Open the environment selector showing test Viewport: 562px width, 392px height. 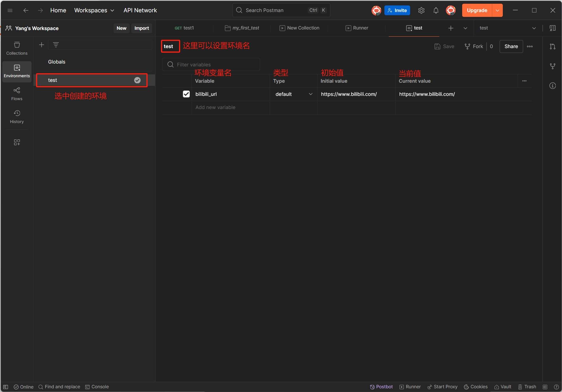(x=508, y=28)
